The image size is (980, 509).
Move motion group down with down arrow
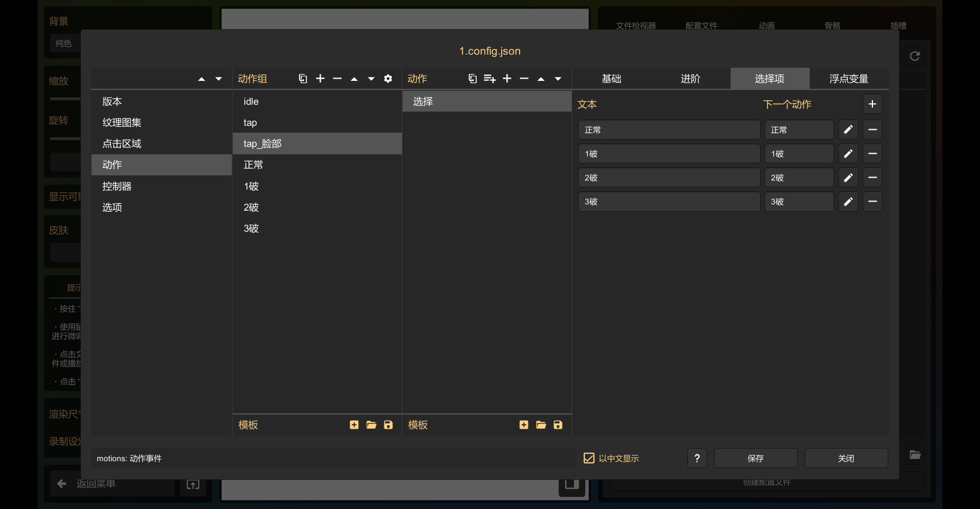371,79
